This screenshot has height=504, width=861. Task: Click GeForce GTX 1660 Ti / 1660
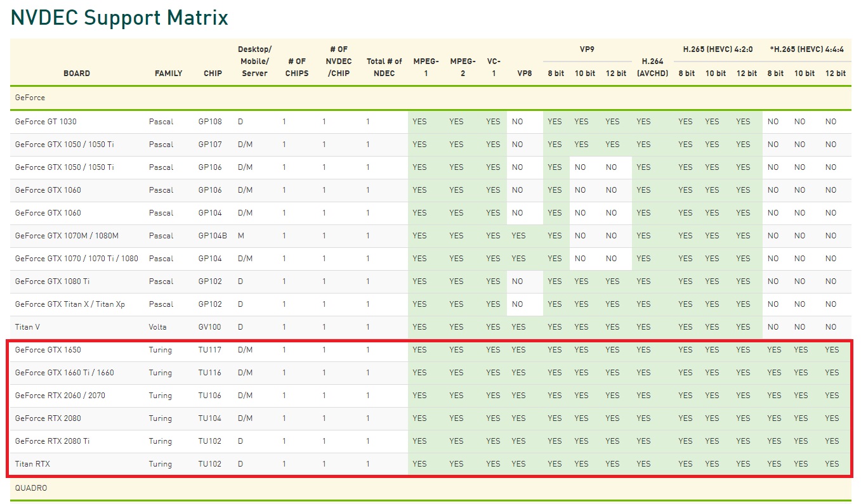click(65, 373)
